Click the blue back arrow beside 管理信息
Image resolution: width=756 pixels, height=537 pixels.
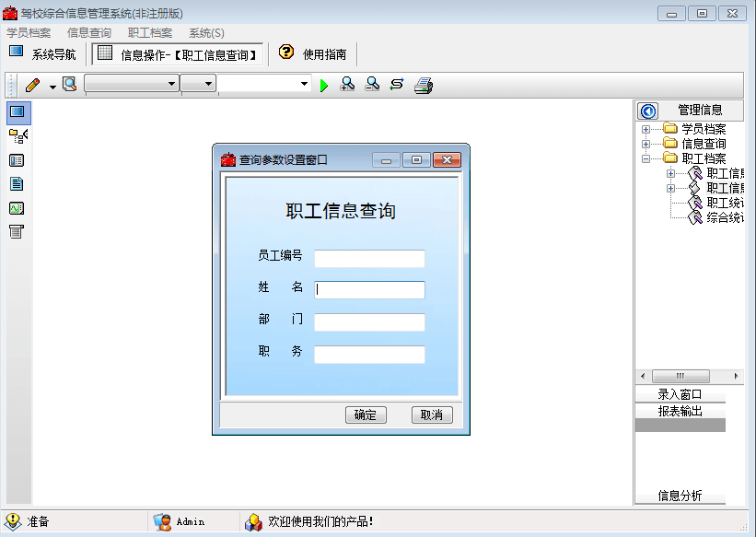[x=647, y=111]
